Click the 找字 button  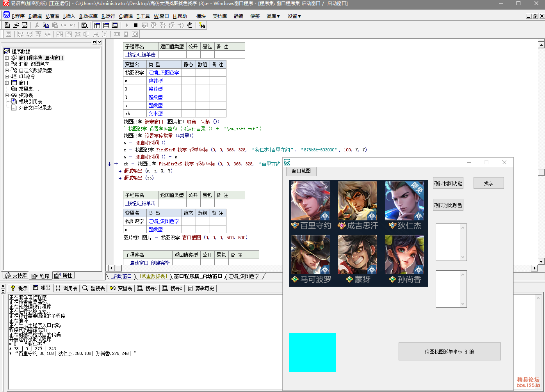pos(489,183)
